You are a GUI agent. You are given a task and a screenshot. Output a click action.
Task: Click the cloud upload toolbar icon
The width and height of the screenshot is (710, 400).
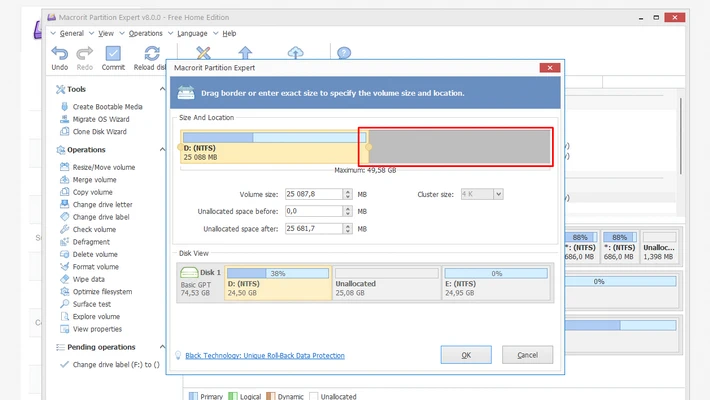295,53
